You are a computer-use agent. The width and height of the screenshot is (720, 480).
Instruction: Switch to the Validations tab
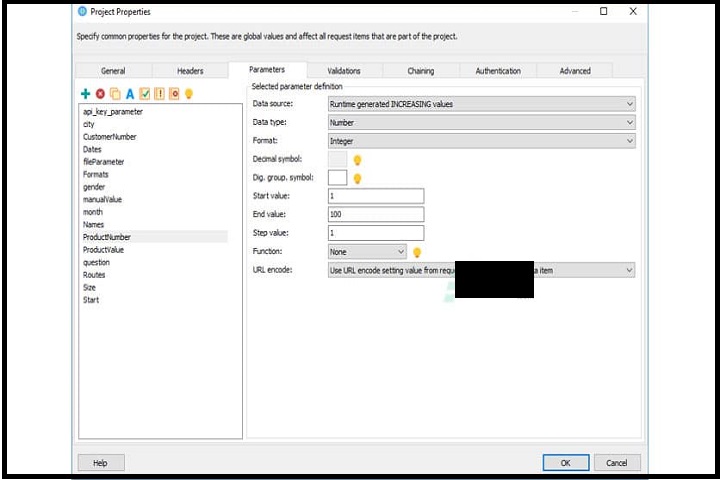point(344,71)
